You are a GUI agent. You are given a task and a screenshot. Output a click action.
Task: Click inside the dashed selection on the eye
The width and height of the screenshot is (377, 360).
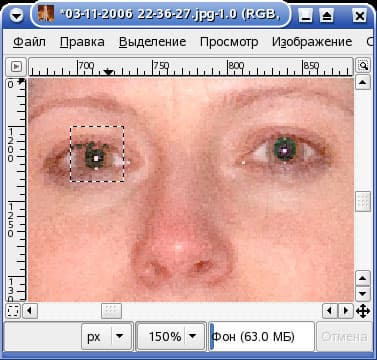point(97,154)
